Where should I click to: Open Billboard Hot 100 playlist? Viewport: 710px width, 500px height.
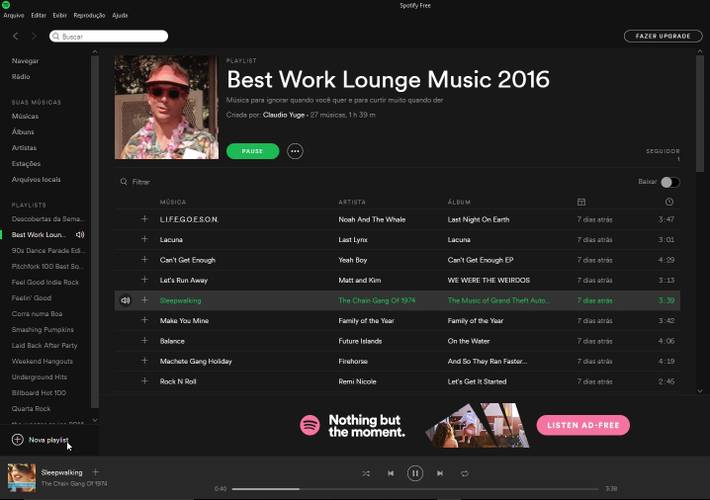pyautogui.click(x=38, y=393)
